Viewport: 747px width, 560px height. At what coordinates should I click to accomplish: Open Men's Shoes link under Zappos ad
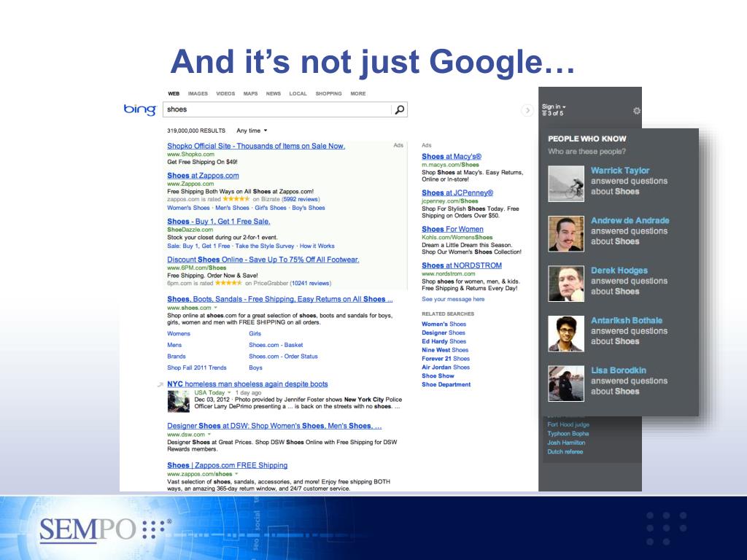pyautogui.click(x=232, y=208)
